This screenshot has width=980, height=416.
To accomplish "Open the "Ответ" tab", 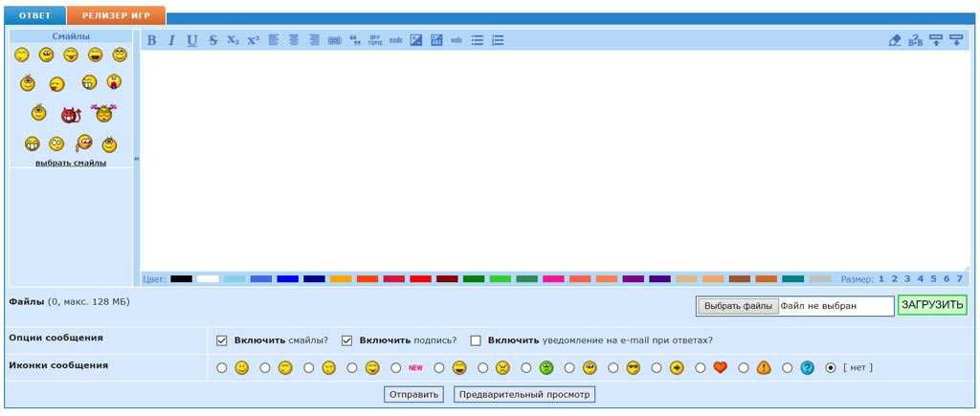I will [x=34, y=15].
